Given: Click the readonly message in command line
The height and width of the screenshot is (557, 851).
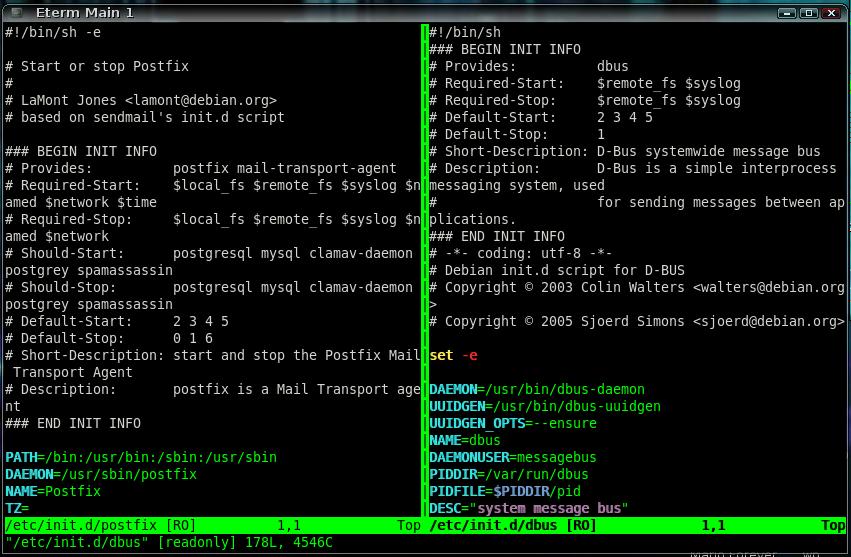Looking at the screenshot, I should 168,542.
